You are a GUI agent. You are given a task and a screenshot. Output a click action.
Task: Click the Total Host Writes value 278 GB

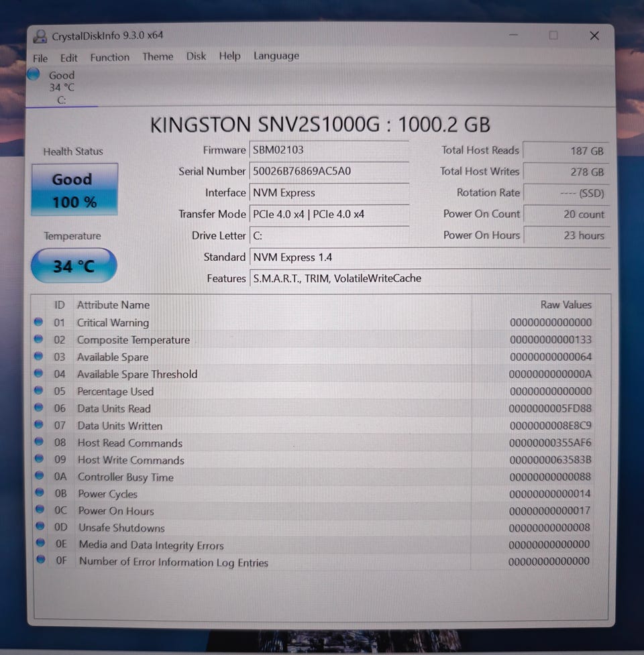tap(566, 172)
